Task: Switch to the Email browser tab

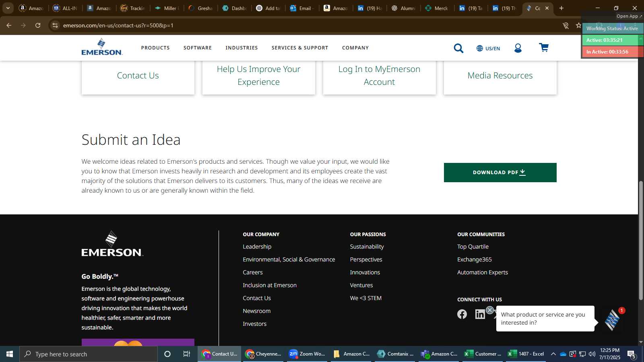Action: click(302, 8)
